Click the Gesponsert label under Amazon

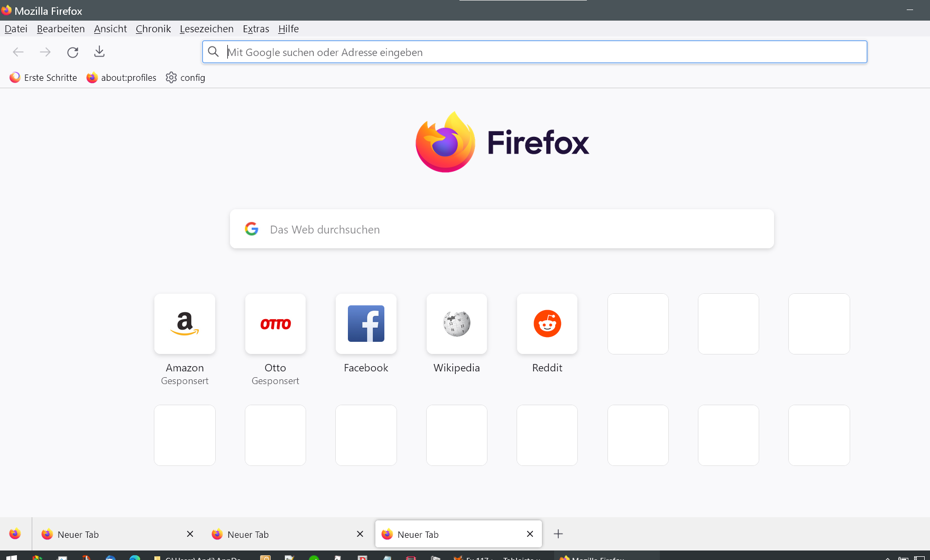coord(185,381)
